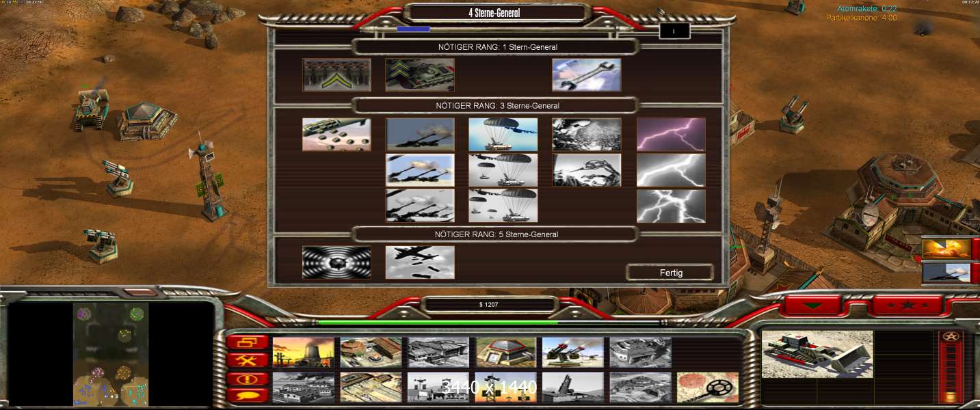Click the "Atomrakete: 0:22" countdown timer

coord(867,9)
